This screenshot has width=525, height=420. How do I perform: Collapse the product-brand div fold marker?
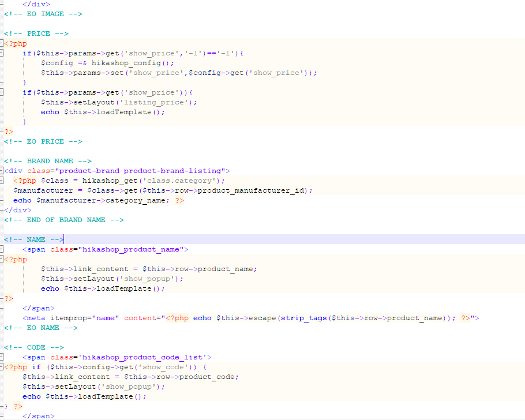(2, 171)
